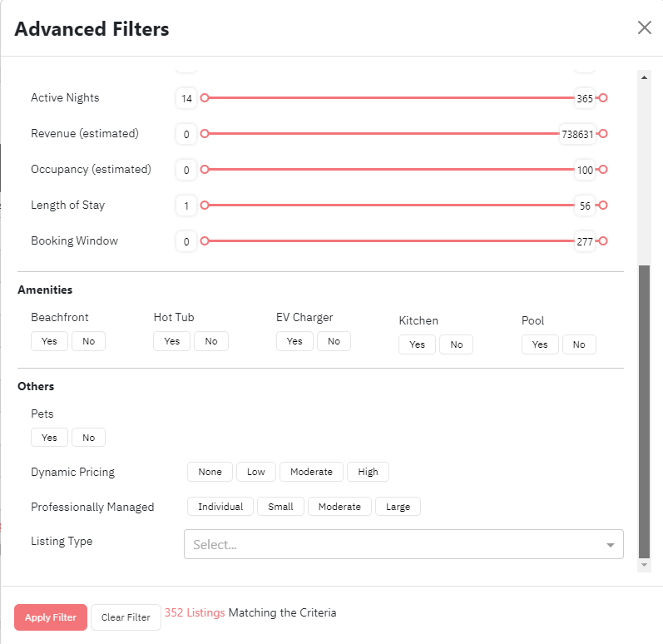This screenshot has height=644, width=663.
Task: Set Dynamic Pricing to None
Action: [x=210, y=472]
